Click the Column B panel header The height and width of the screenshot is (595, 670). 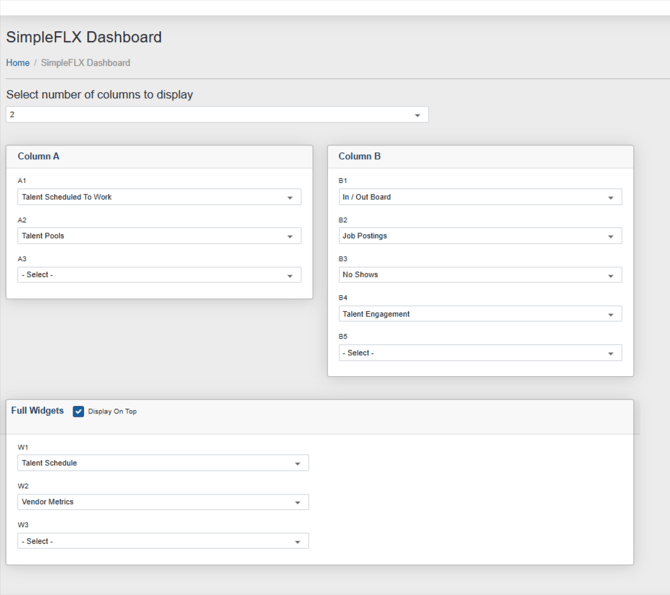359,157
